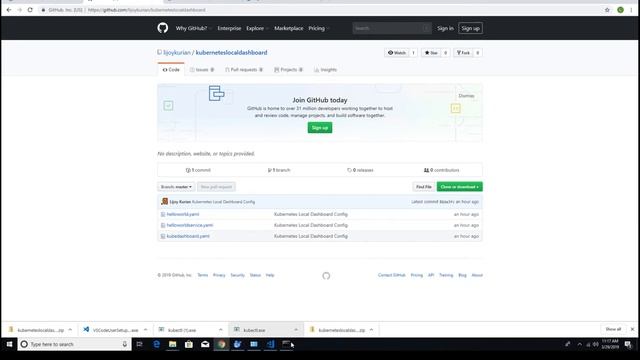View the 1 branch link

click(279, 170)
